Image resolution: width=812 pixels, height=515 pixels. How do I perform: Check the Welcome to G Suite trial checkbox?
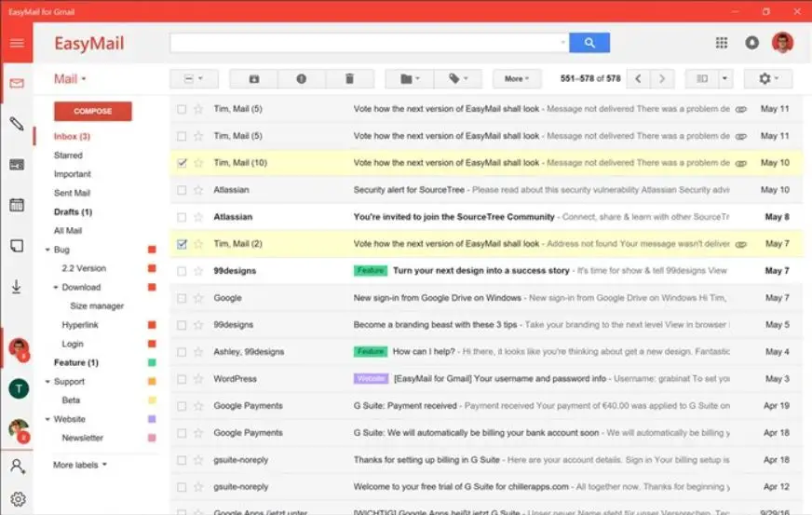point(182,487)
